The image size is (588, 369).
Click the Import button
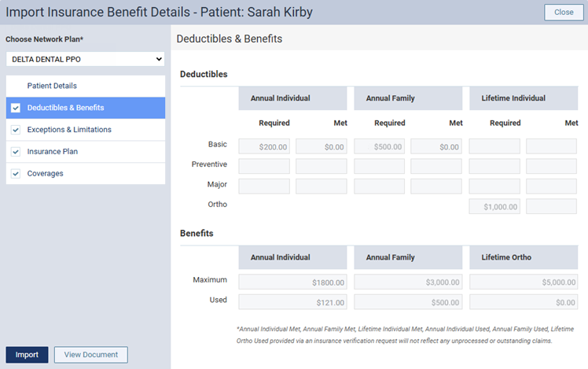(27, 355)
